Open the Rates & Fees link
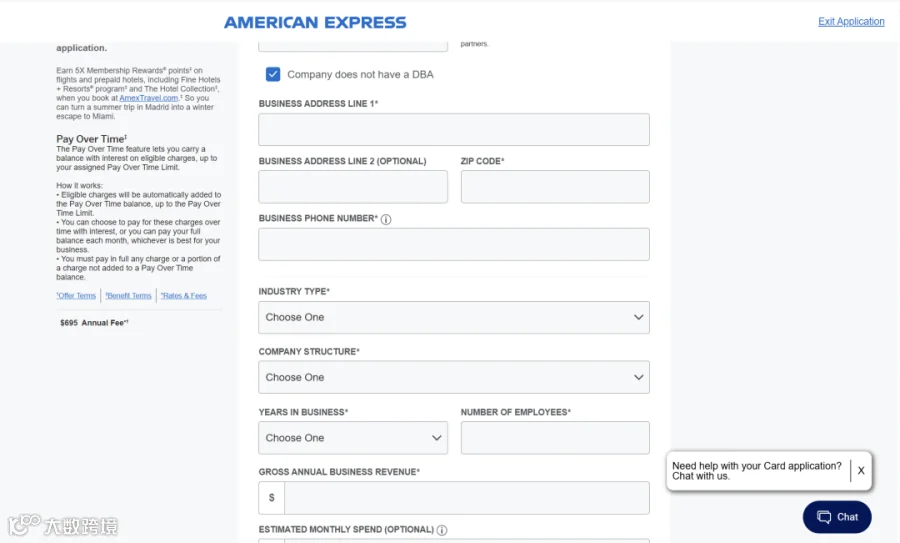900x543 pixels. pyautogui.click(x=184, y=296)
